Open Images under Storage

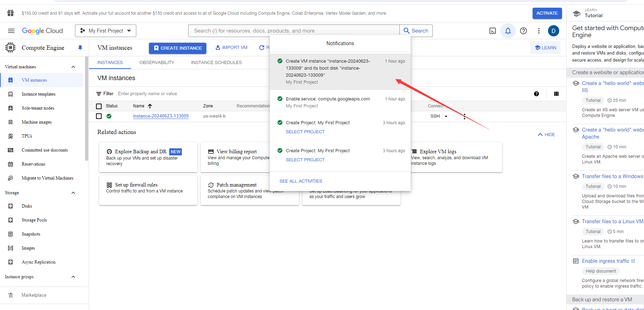pos(28,248)
